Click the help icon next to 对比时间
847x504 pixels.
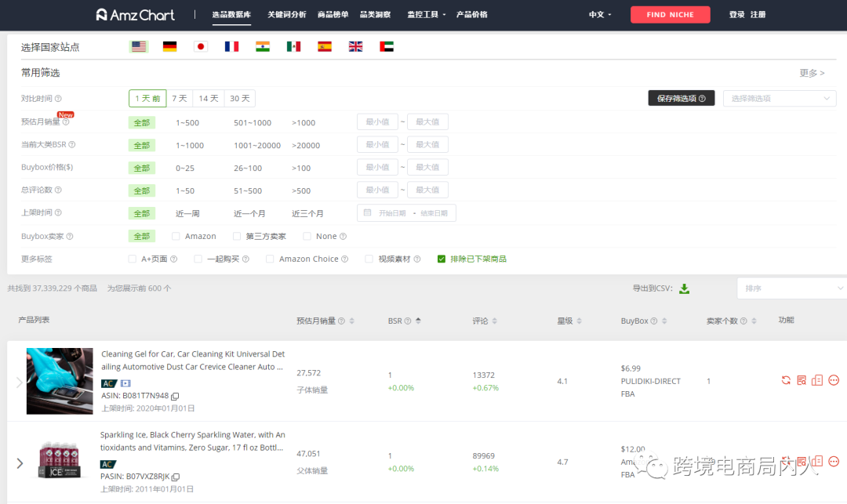[58, 99]
